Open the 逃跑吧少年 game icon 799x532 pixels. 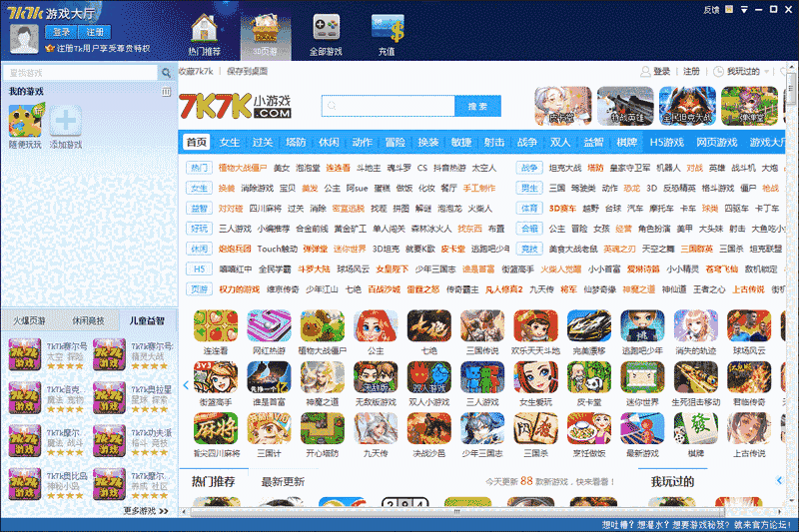642,325
